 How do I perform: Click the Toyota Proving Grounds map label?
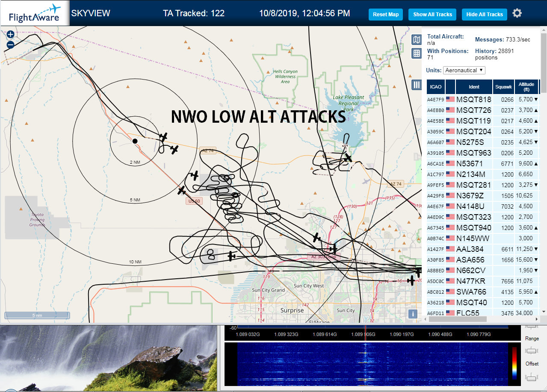37,220
